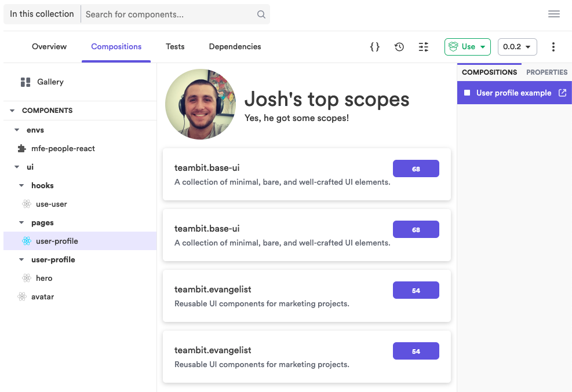Open the Gallery view
Image resolution: width=572 pixels, height=392 pixels.
pyautogui.click(x=50, y=82)
